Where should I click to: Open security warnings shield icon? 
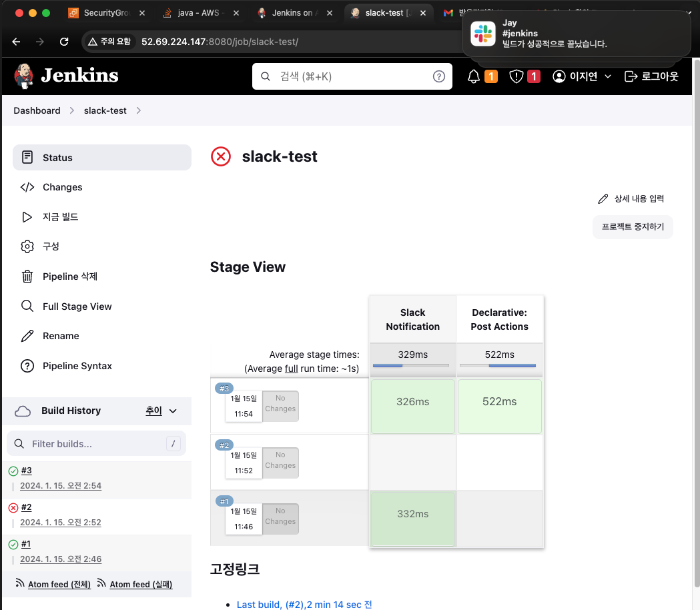click(516, 76)
